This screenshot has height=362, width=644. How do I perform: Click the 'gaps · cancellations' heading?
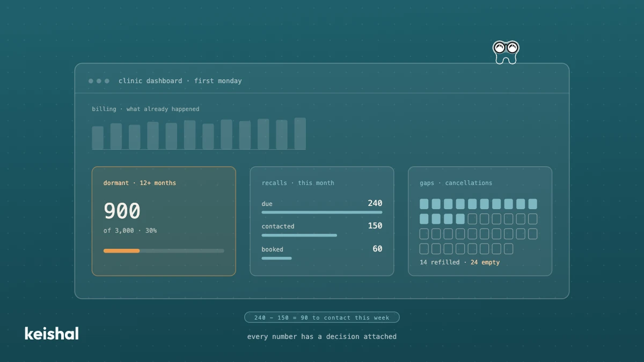pyautogui.click(x=456, y=183)
